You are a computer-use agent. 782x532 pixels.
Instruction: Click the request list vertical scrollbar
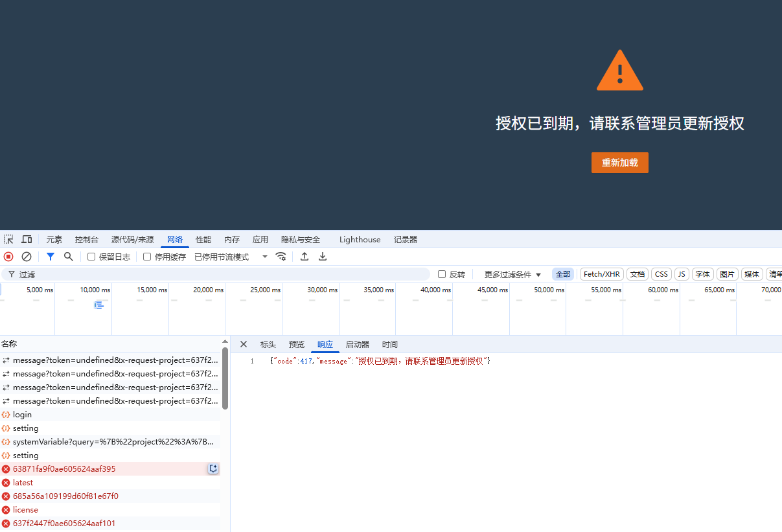[x=225, y=378]
